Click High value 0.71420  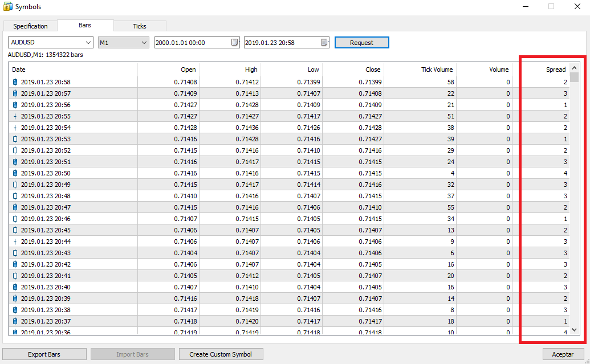pyautogui.click(x=247, y=321)
